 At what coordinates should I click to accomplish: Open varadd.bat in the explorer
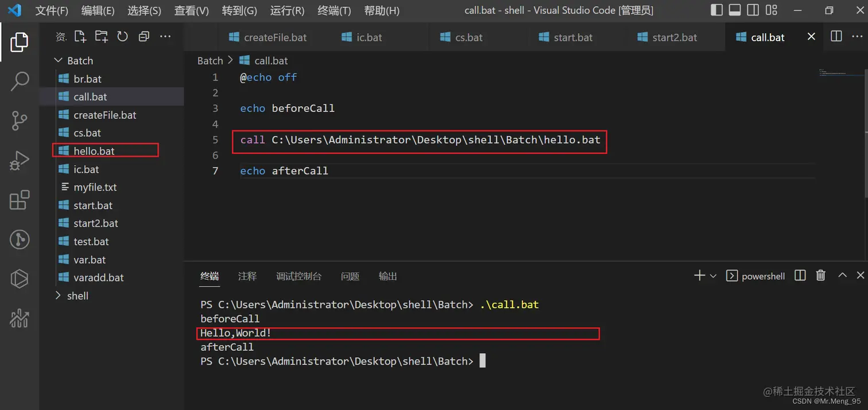pos(111,277)
